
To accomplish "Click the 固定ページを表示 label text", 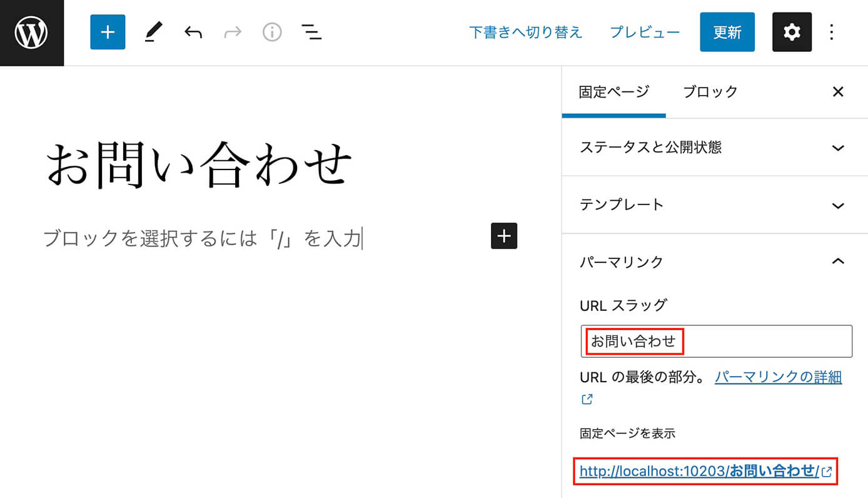I will [x=627, y=433].
